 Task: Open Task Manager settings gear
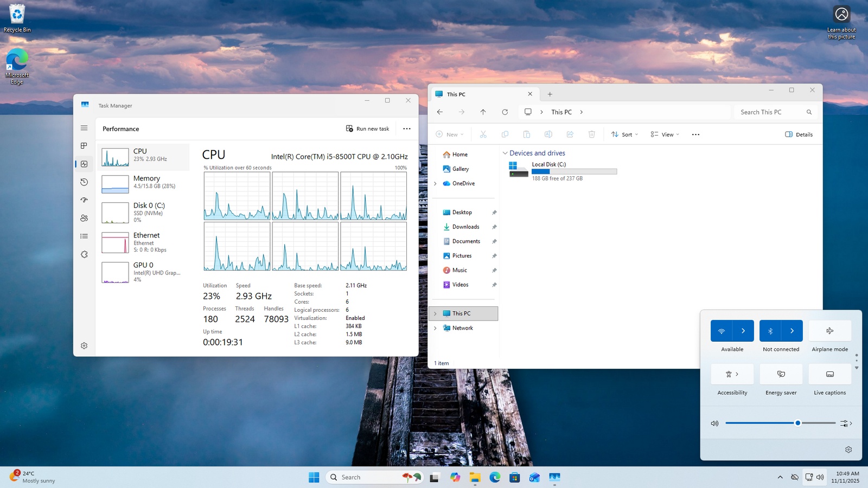click(84, 346)
